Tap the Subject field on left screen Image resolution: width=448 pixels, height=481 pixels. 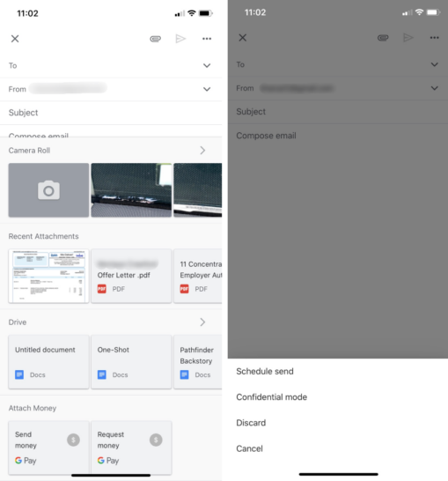pyautogui.click(x=111, y=113)
